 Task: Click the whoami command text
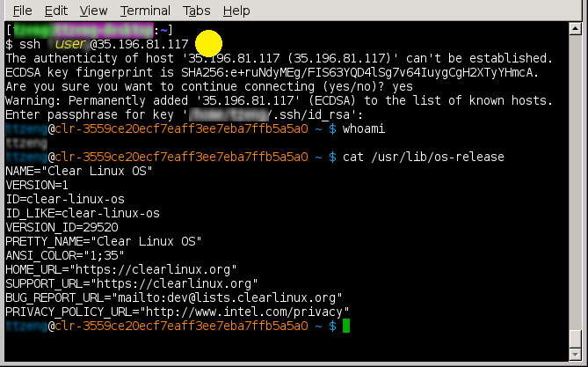coord(364,128)
